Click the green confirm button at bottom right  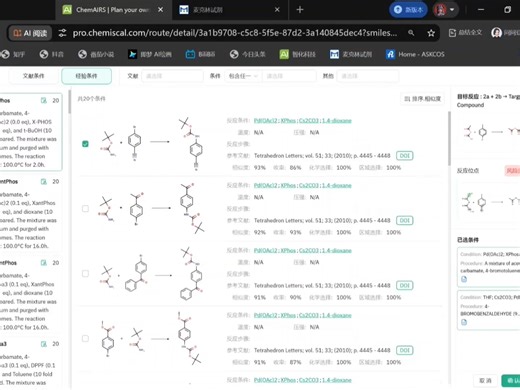click(x=511, y=380)
